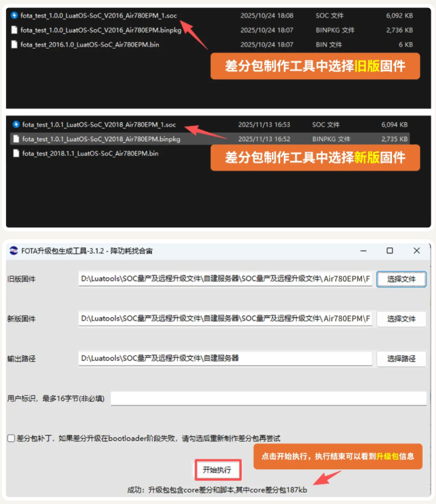This screenshot has height=504, width=436.
Task: Click the FOTA tool title bar app icon
Action: pos(13,251)
